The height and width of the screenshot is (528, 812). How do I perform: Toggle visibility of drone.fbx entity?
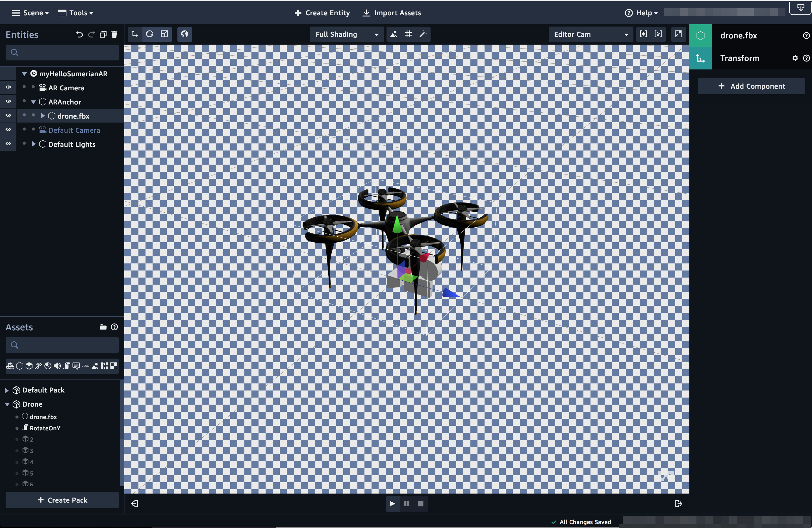point(8,116)
